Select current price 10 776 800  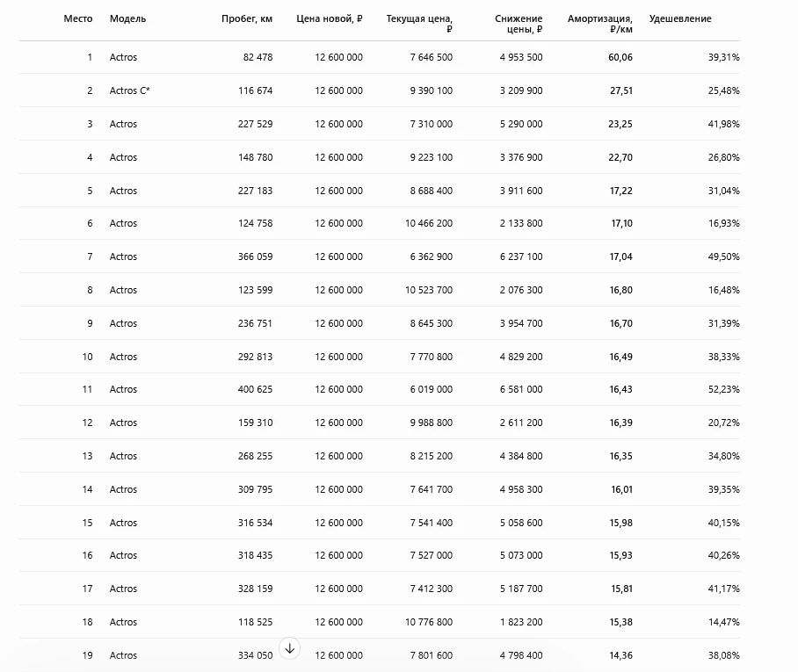pos(429,622)
